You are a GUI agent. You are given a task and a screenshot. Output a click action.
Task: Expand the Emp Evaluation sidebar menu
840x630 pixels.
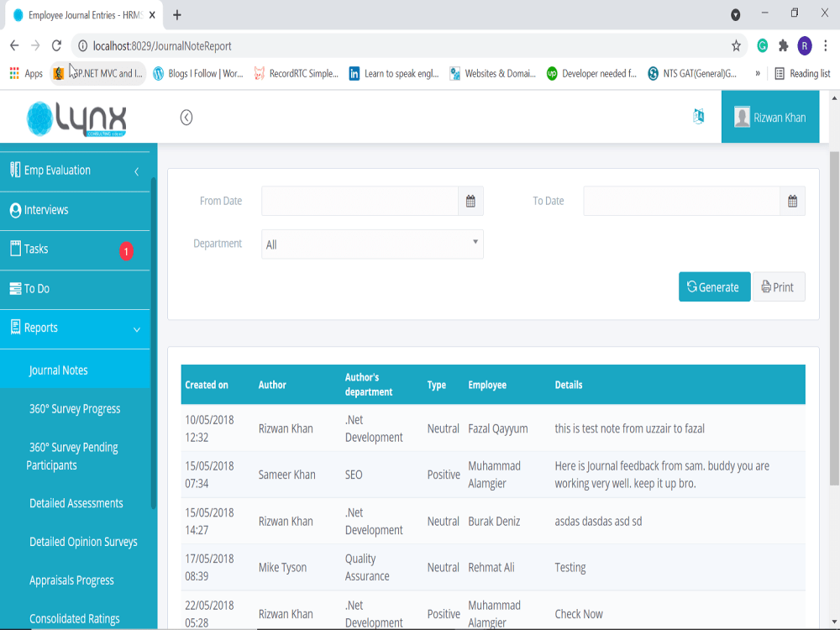tap(75, 171)
